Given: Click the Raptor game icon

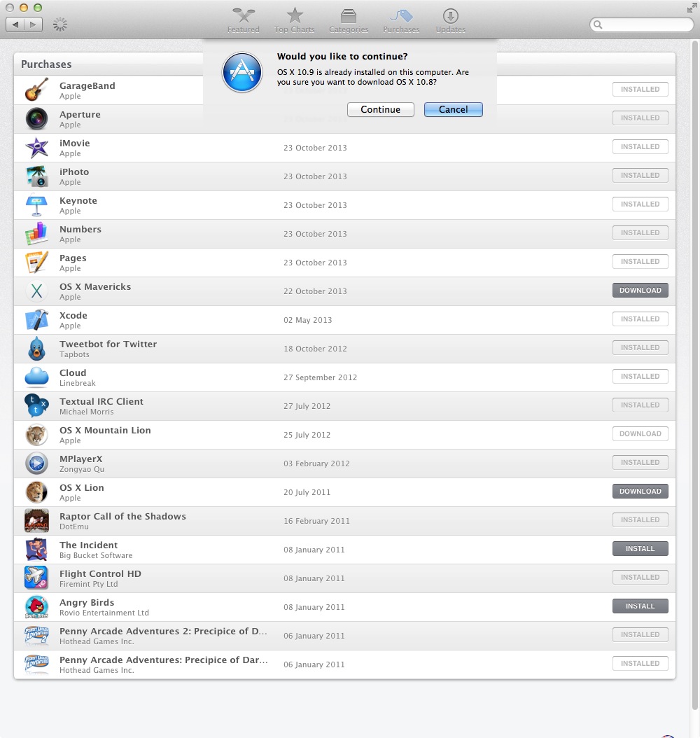Looking at the screenshot, I should click(36, 520).
